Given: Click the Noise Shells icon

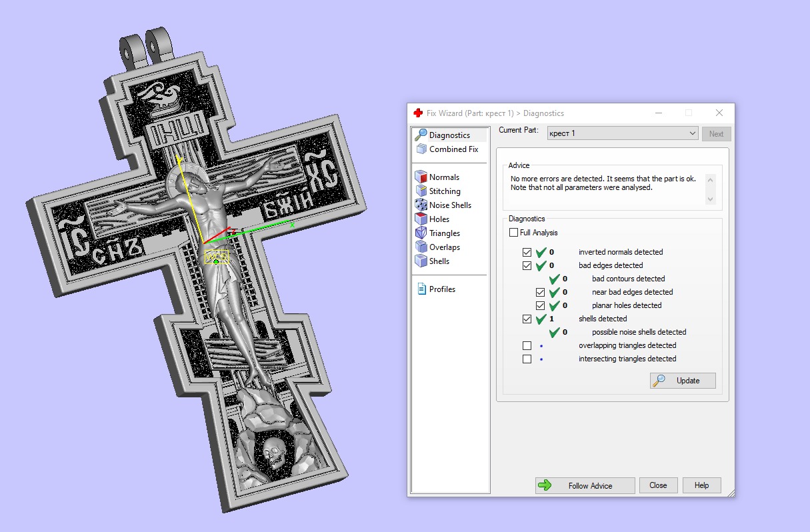Looking at the screenshot, I should (421, 205).
